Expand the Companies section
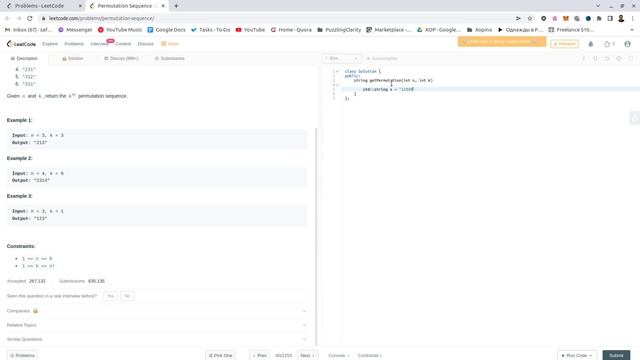Image resolution: width=640 pixels, height=360 pixels. (x=156, y=311)
